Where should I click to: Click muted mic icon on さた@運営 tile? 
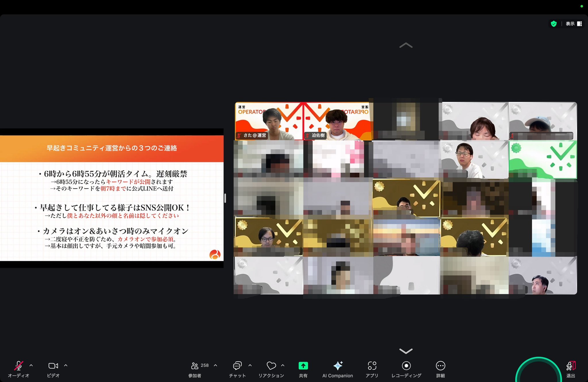(x=239, y=136)
